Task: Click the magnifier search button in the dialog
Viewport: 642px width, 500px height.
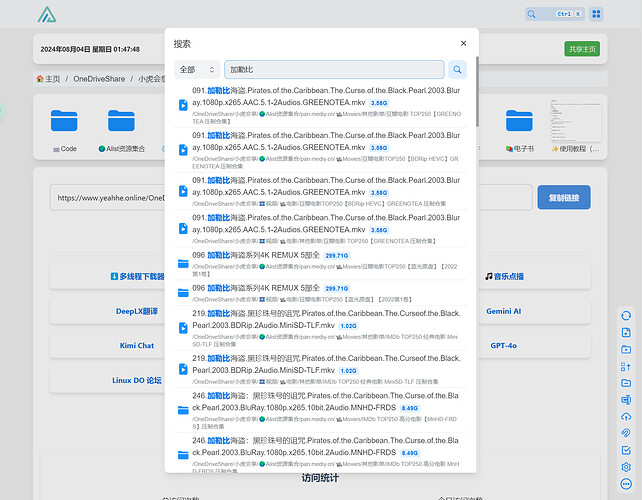Action: pos(457,70)
